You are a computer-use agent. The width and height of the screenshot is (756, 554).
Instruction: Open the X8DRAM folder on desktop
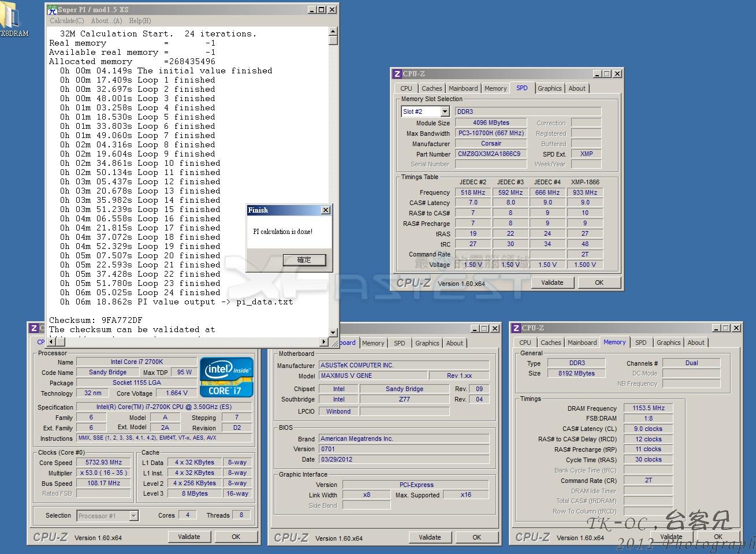[13, 20]
